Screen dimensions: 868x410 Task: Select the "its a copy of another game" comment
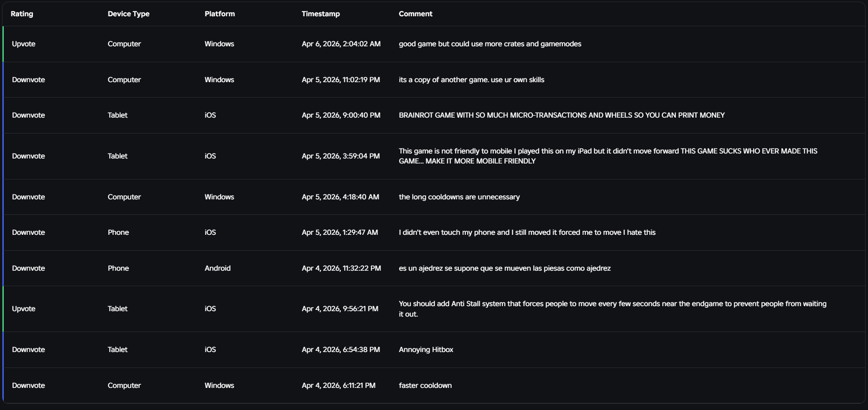pyautogui.click(x=471, y=80)
